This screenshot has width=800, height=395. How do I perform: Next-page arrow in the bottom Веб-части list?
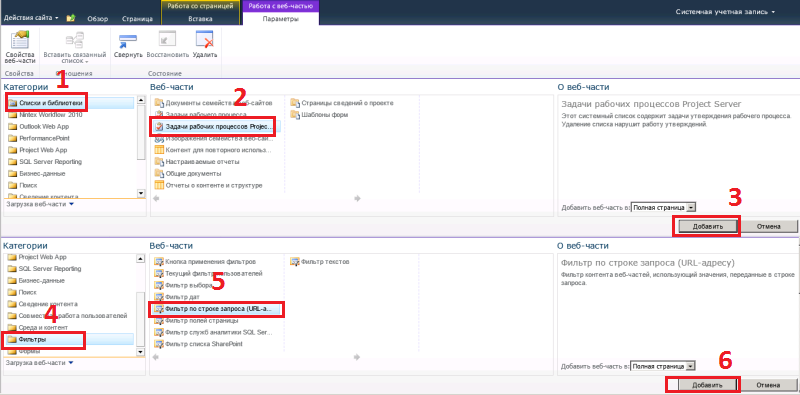(x=358, y=357)
